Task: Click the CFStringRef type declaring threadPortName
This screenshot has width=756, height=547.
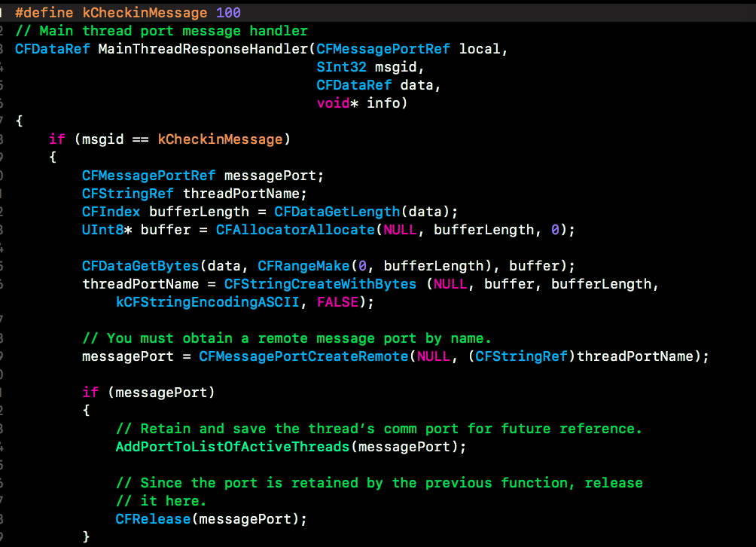Action: pyautogui.click(x=128, y=194)
